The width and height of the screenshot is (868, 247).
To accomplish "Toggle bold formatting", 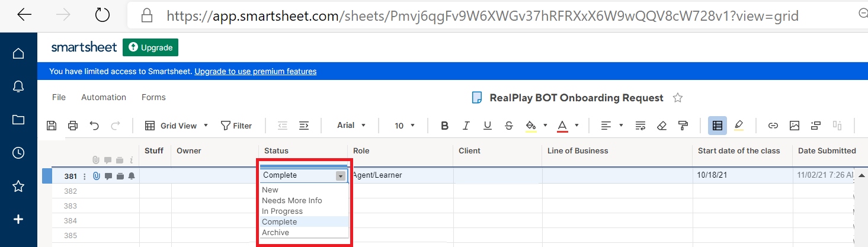I will coord(445,126).
